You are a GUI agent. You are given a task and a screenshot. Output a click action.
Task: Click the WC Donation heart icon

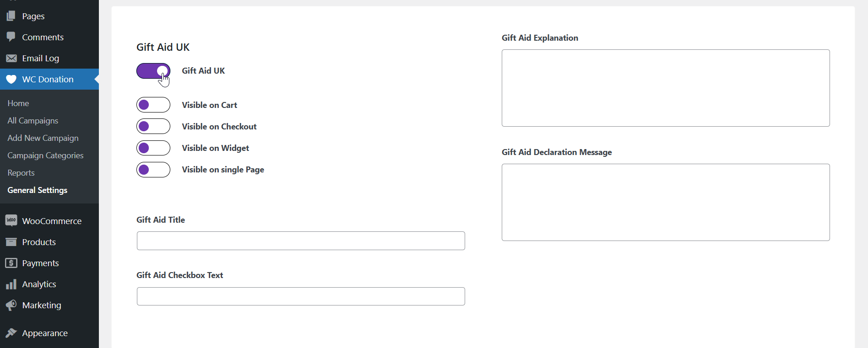(x=11, y=79)
